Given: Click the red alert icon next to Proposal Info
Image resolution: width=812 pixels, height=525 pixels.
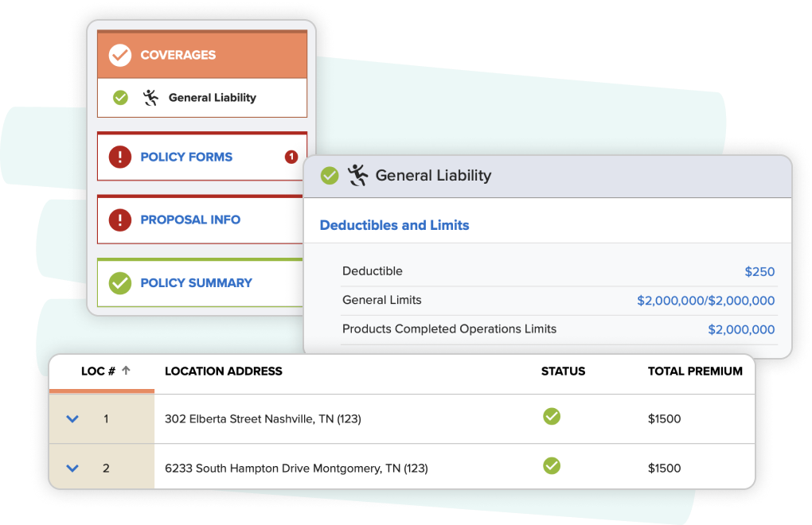Looking at the screenshot, I should [119, 220].
